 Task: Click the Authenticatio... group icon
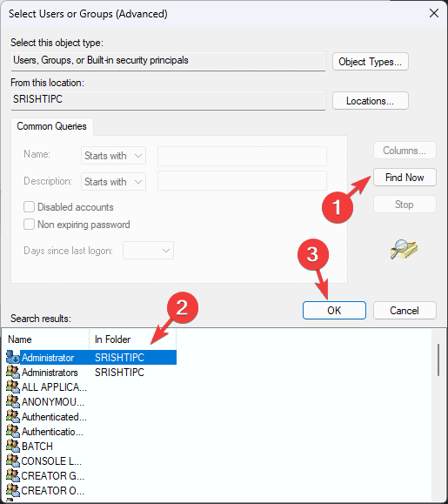click(13, 432)
